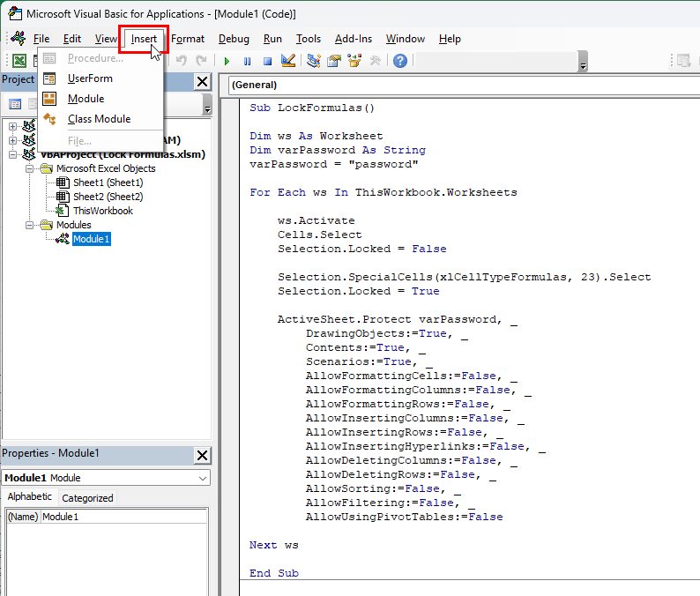This screenshot has height=596, width=700.
Task: Select Module1 in project tree
Action: (92, 239)
